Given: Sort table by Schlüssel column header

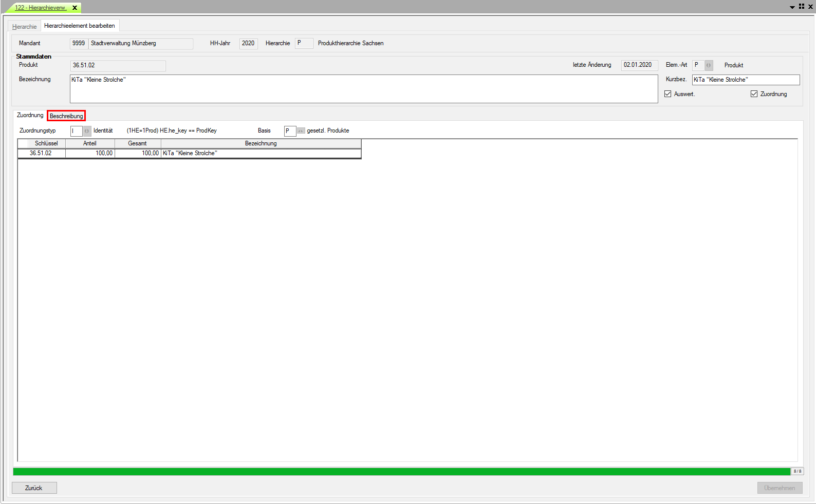Looking at the screenshot, I should (46, 143).
